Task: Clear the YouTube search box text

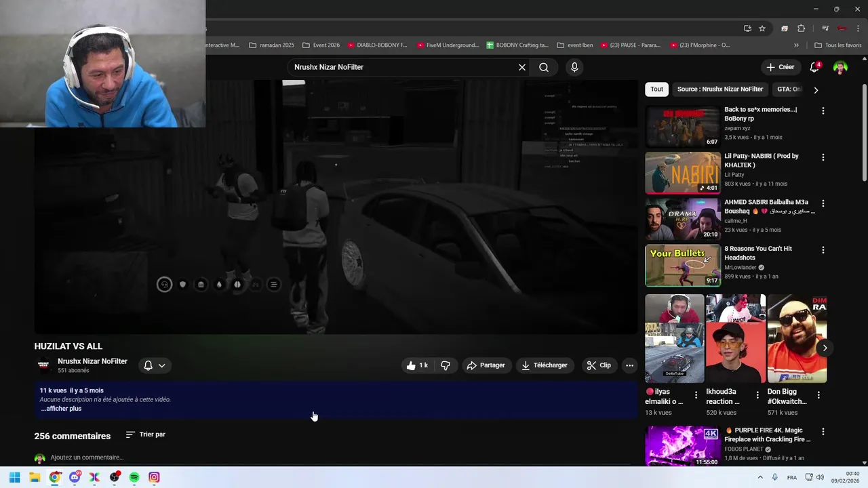Action: (x=521, y=67)
